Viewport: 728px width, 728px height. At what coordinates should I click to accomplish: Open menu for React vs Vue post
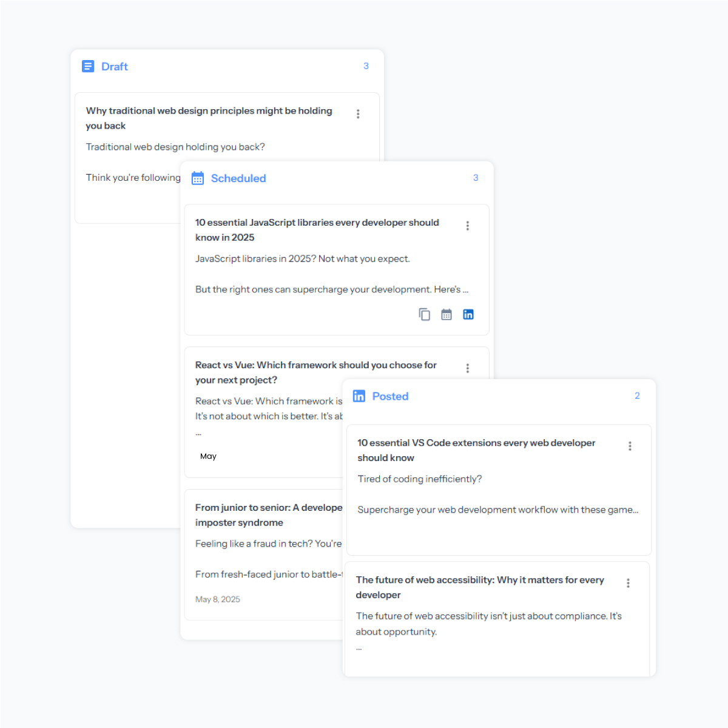pyautogui.click(x=467, y=368)
